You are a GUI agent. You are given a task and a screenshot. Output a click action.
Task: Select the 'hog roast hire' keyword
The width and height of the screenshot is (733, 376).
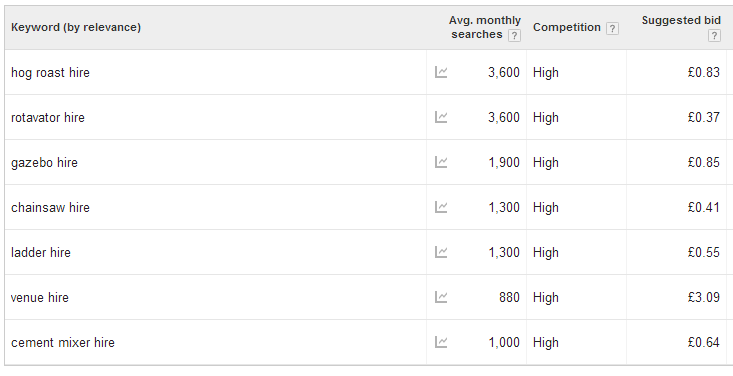pyautogui.click(x=50, y=72)
